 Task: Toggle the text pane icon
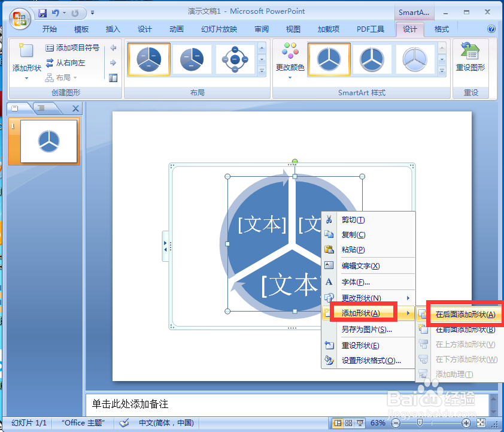(113, 78)
